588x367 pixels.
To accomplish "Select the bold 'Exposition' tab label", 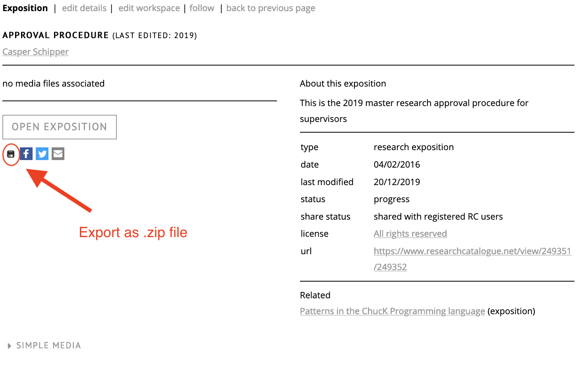I will coord(25,8).
